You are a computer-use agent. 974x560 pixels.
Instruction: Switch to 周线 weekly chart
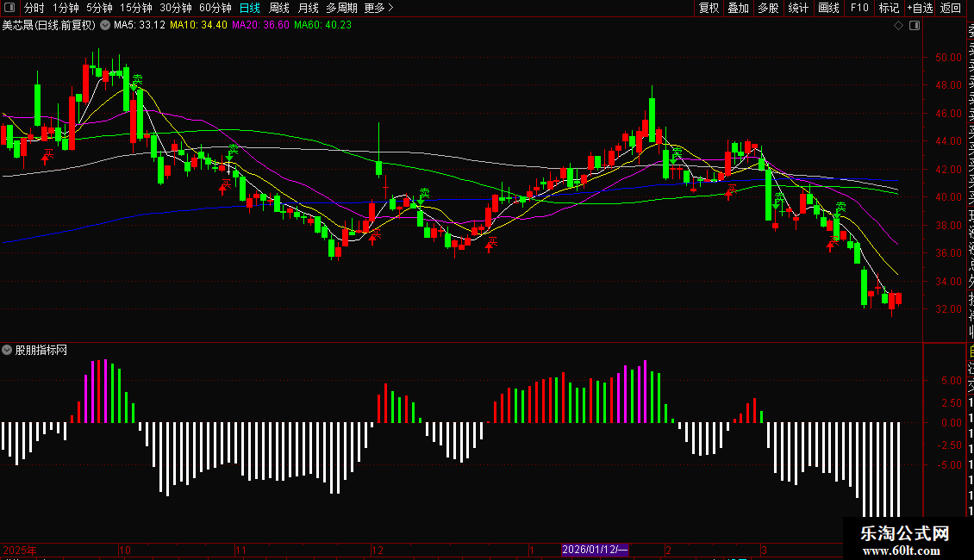click(279, 8)
